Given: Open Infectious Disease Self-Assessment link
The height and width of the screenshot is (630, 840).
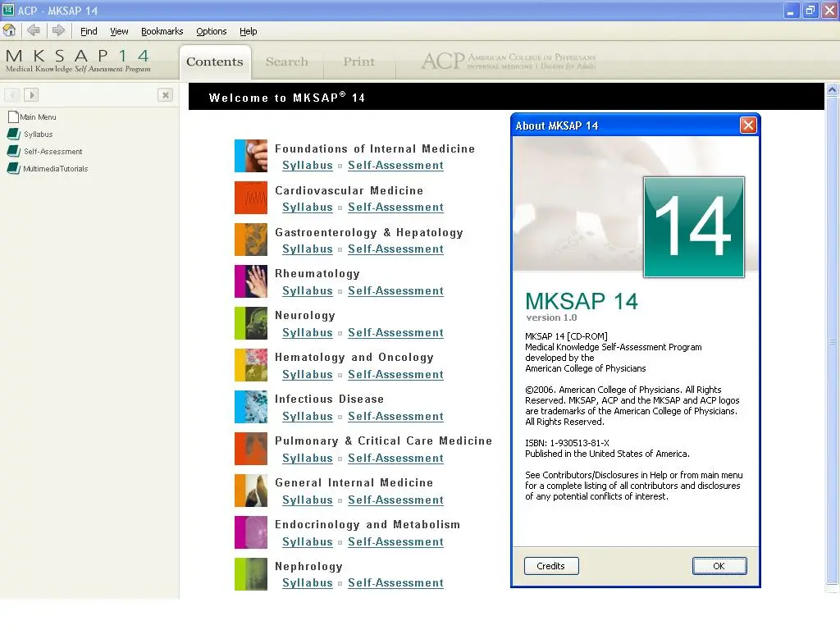Looking at the screenshot, I should [395, 416].
